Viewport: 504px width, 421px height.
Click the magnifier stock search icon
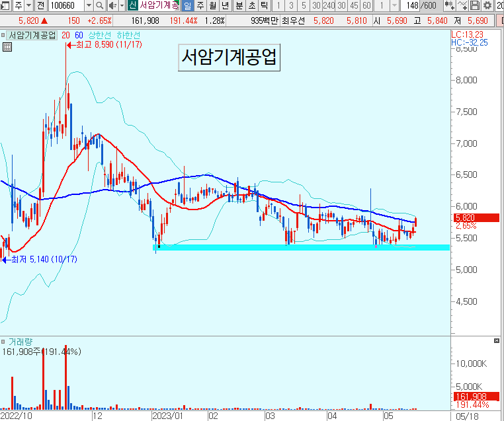(x=100, y=5)
